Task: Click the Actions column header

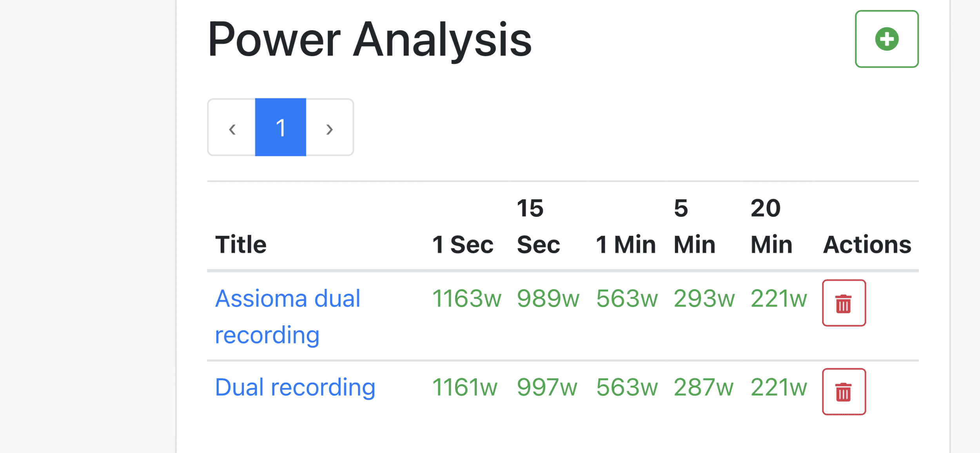Action: (867, 245)
